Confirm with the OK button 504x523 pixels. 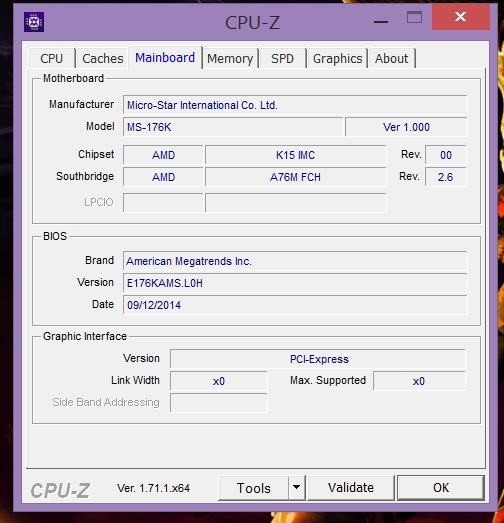tap(441, 488)
